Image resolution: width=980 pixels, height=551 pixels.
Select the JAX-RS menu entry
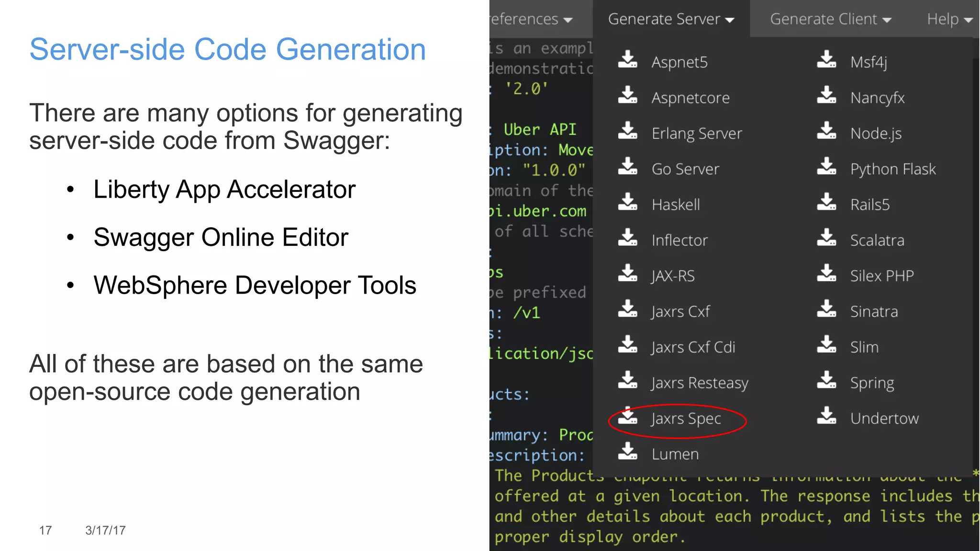673,276
